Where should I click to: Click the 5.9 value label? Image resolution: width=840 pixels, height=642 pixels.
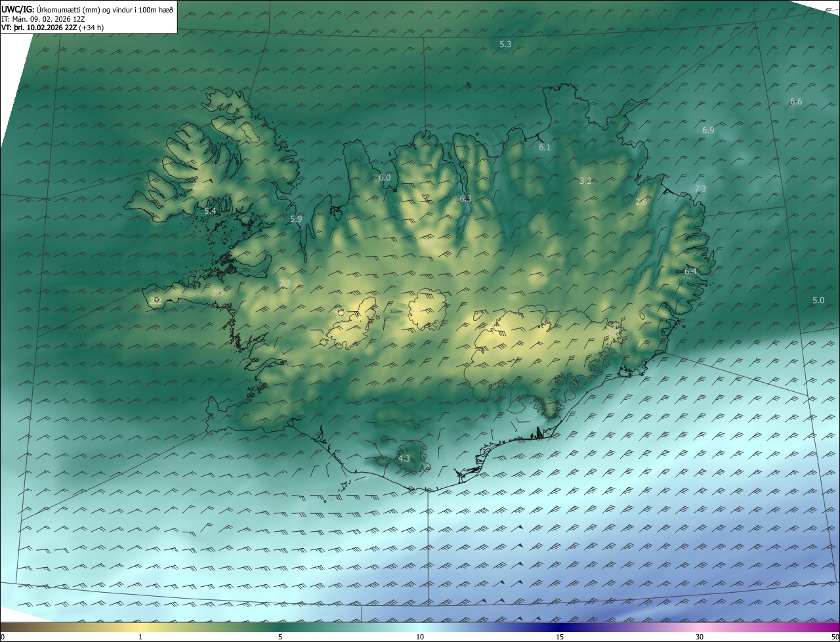(x=296, y=219)
